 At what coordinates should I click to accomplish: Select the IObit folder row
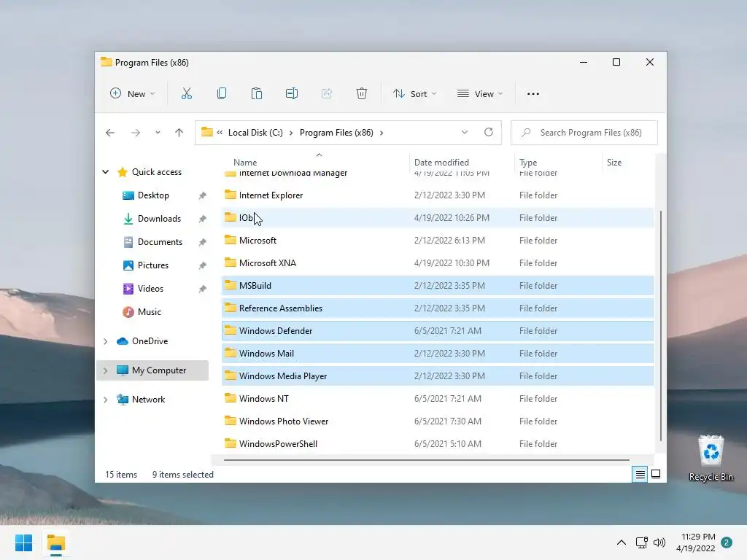coord(438,217)
